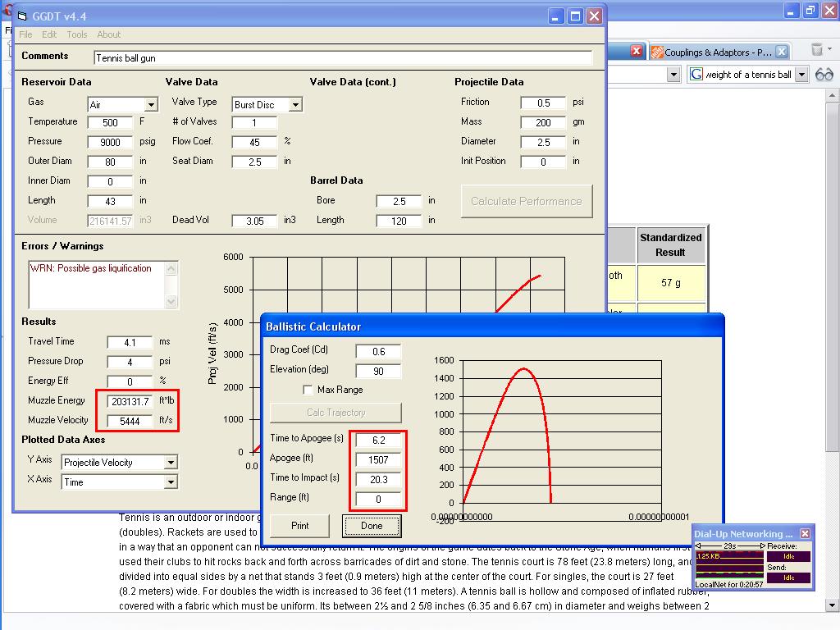This screenshot has width=840, height=630.
Task: Click the Print button
Action: click(x=300, y=526)
